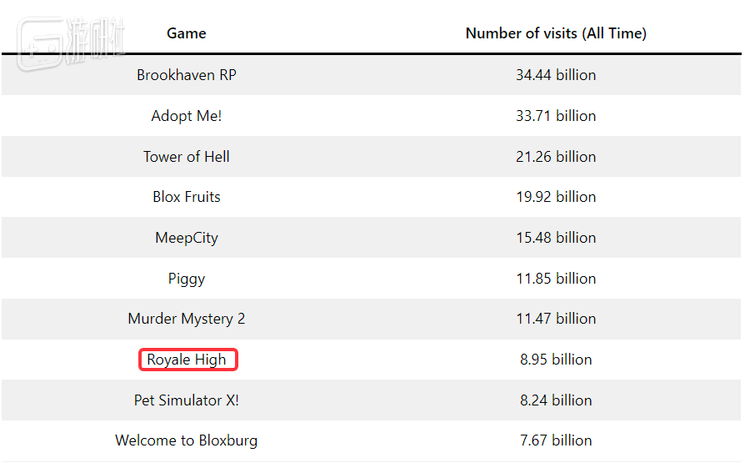
Task: Select the MeepCity row name
Action: [187, 238]
